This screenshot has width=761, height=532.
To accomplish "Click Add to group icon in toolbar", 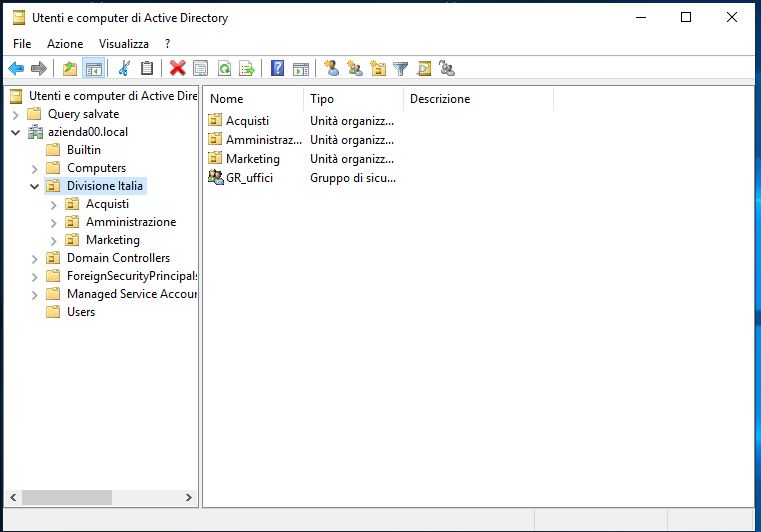I will [447, 68].
